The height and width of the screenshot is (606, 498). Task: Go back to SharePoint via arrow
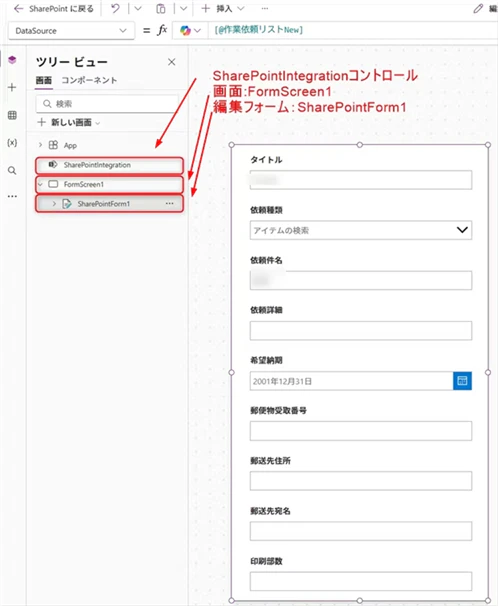(18, 9)
